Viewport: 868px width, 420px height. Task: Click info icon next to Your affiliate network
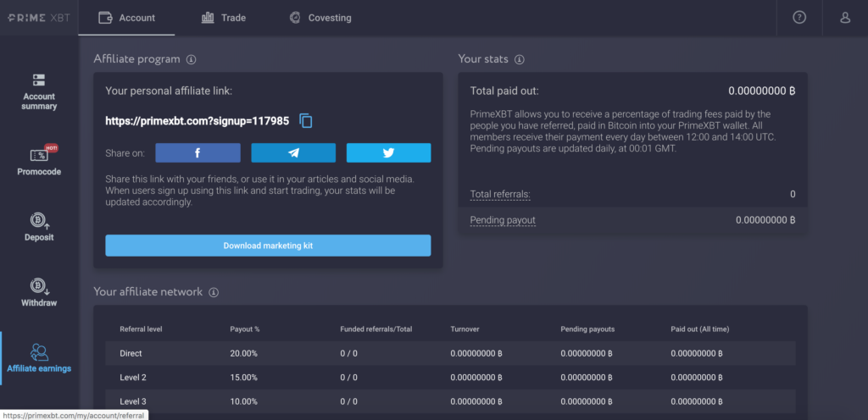(x=214, y=292)
